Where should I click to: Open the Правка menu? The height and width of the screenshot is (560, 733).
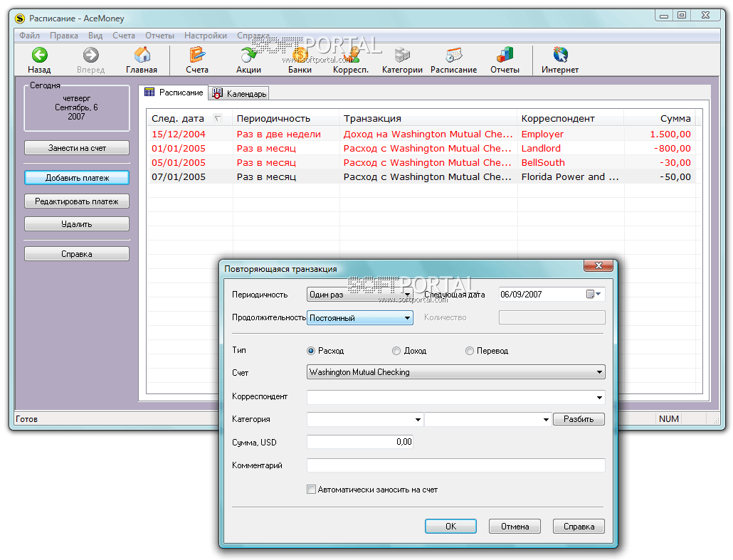click(x=64, y=36)
